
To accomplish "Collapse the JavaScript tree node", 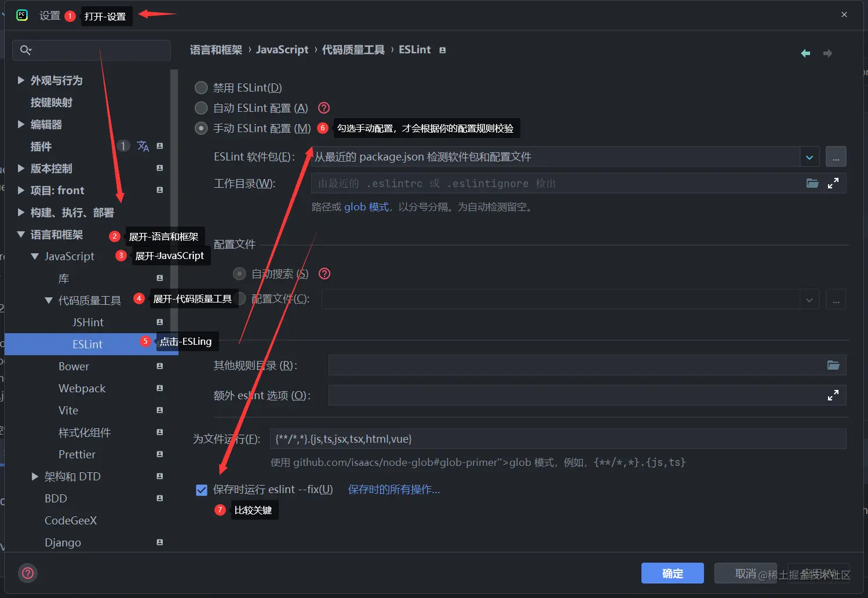I will point(35,256).
